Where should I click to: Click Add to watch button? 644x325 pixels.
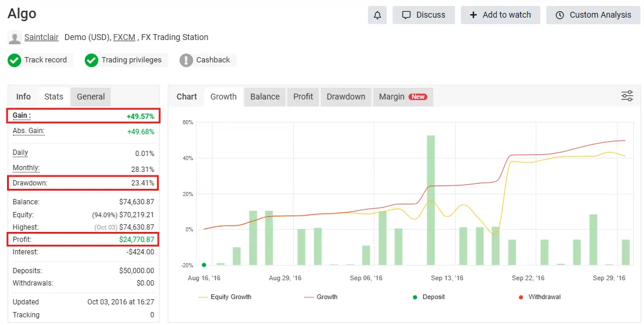500,15
